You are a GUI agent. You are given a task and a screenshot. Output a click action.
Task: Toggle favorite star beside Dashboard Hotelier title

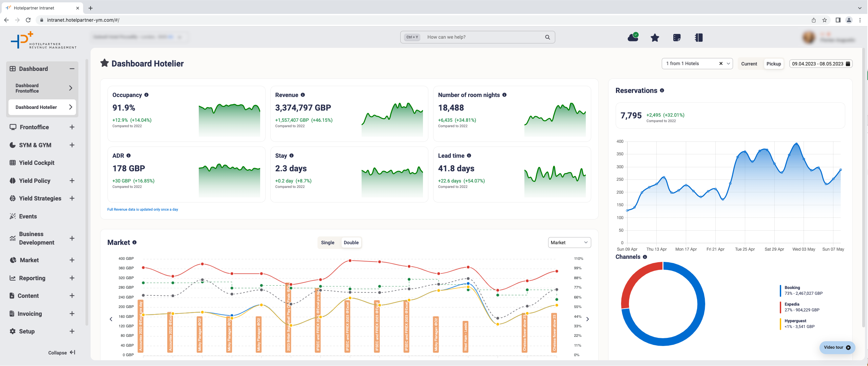coord(104,63)
